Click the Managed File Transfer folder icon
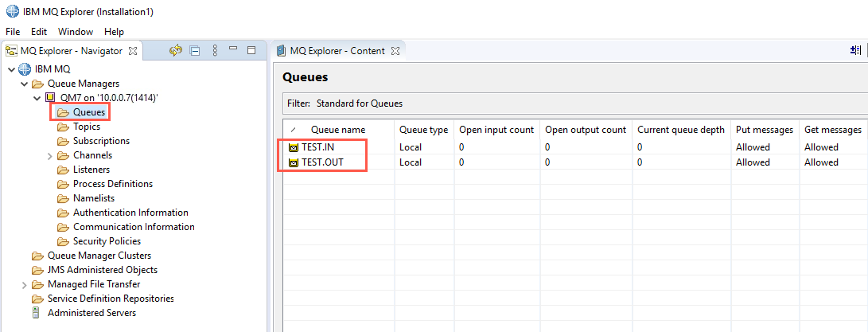 (37, 285)
